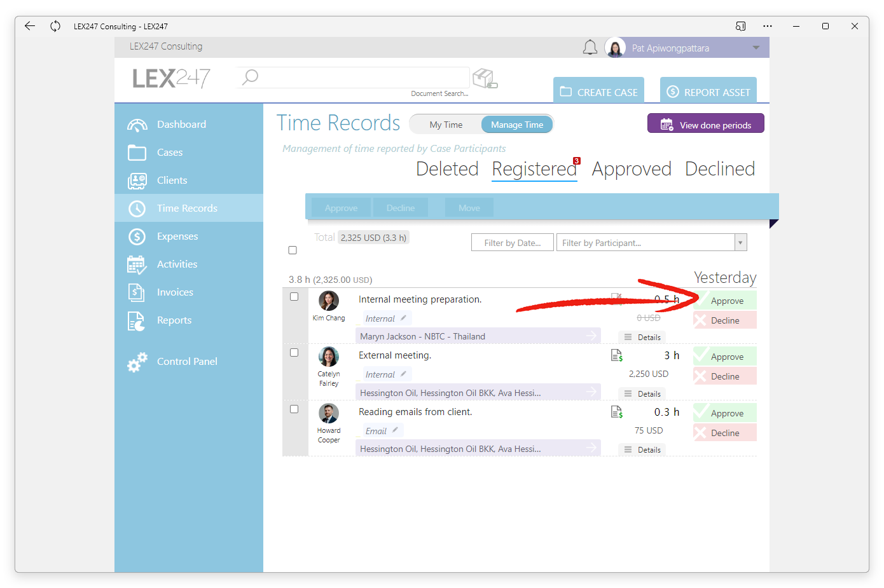Open case arrow on External meeting's Hessington Oil row
Viewport: 884px width, 588px height.
coord(591,392)
